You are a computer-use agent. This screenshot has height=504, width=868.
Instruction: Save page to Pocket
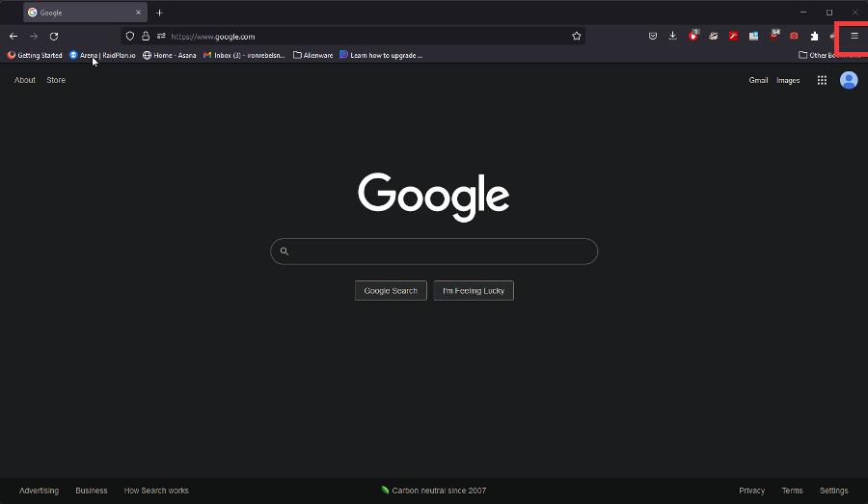tap(653, 36)
